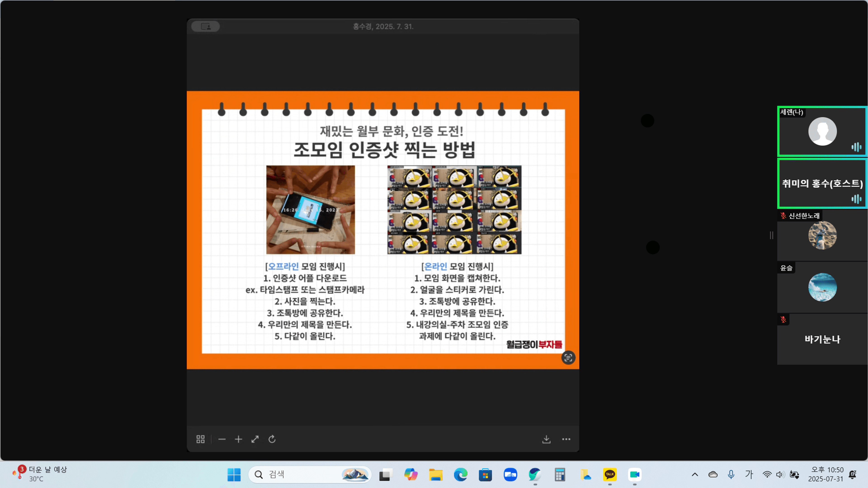Open volume control speaker tray icon
This screenshot has height=488, width=868.
[x=780, y=474]
